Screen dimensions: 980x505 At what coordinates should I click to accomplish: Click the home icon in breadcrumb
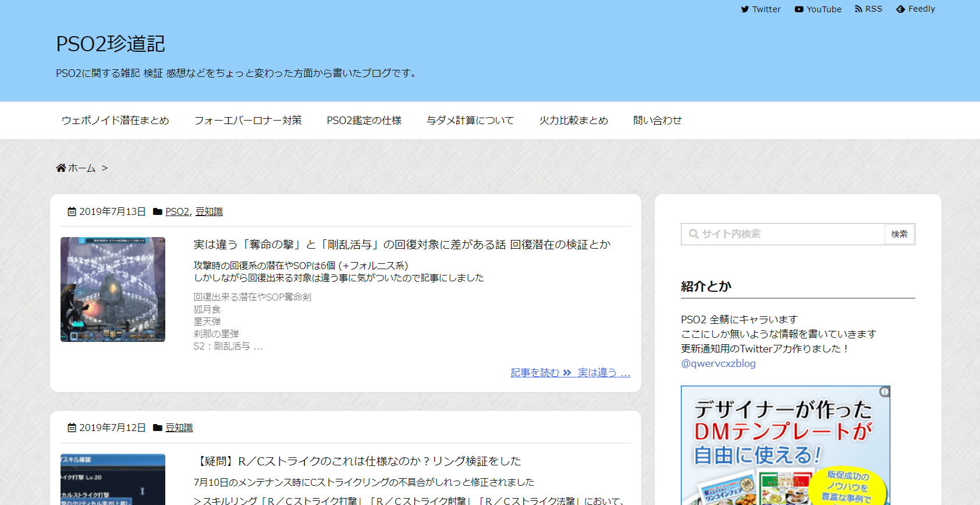point(61,168)
